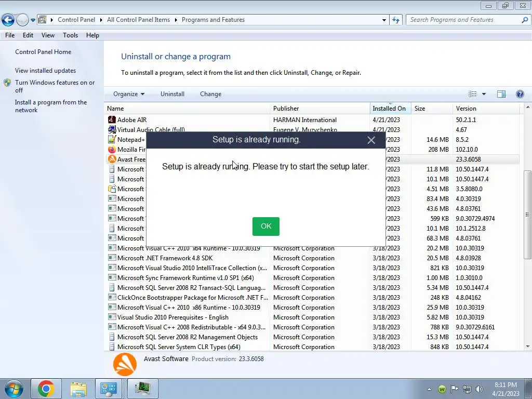Select the Notepad++ program icon

[x=112, y=139]
